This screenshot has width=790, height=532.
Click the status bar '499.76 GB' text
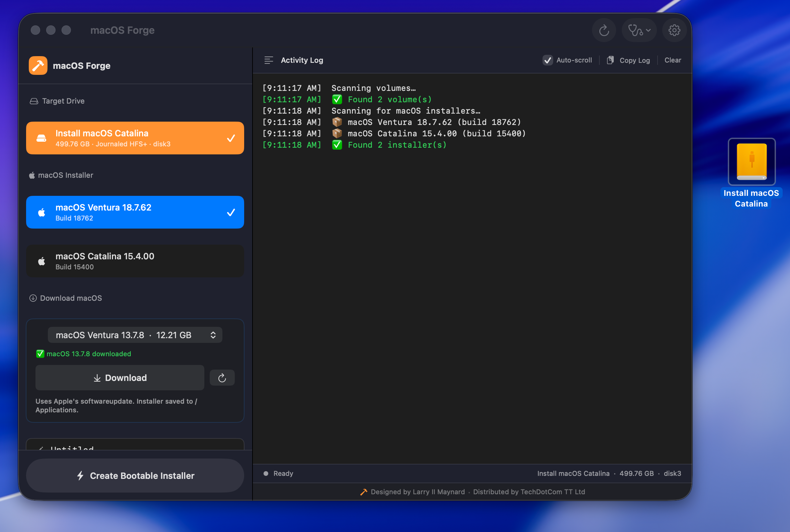pos(636,473)
